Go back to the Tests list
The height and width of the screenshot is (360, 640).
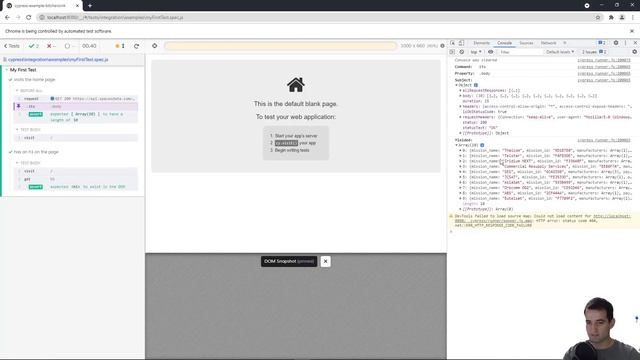coord(12,46)
